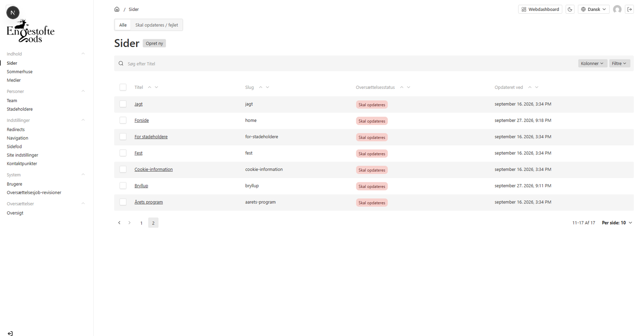The image size is (644, 336).
Task: Click the N avatar badge above the logo
Action: [13, 12]
